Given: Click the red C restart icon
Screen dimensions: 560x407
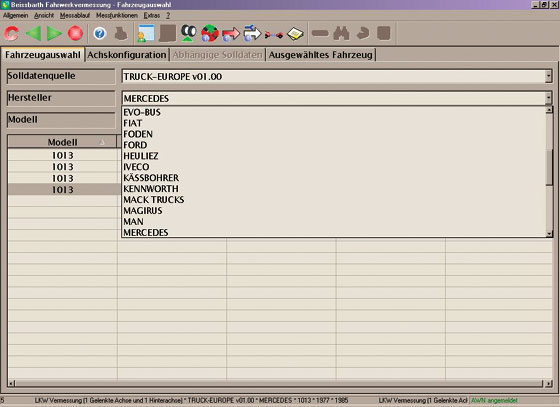Looking at the screenshot, I should [11, 34].
